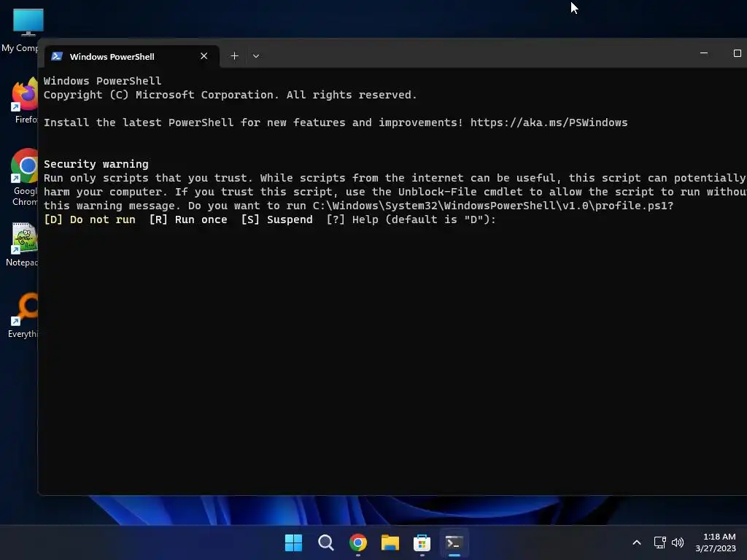Screen dimensions: 747x560
Task: Click the Security warning heading text
Action: [x=96, y=164]
